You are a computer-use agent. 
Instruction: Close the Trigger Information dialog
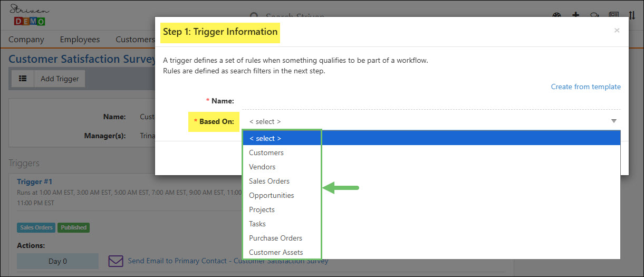(x=617, y=31)
